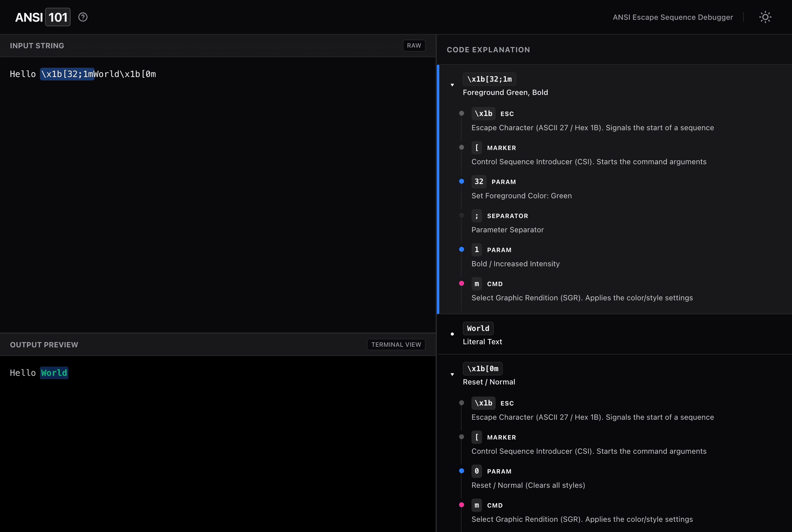
Task: Click 'Reset / Normal (Clears all styles)' text
Action: pyautogui.click(x=528, y=485)
